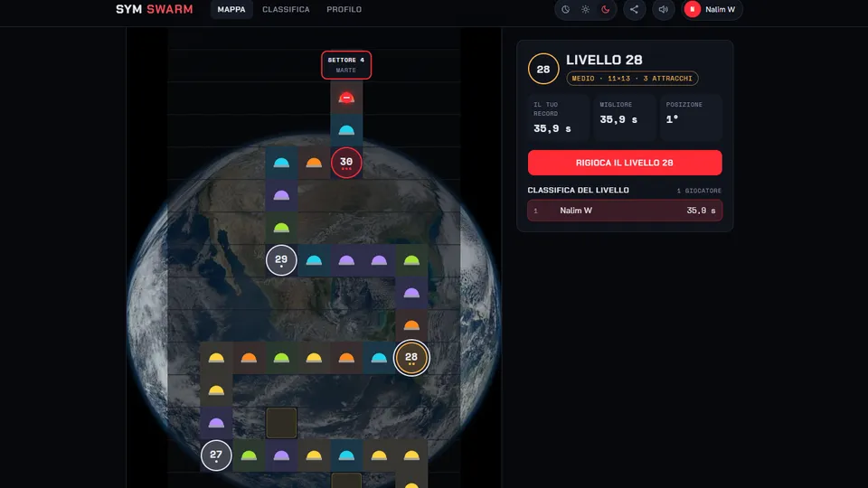The width and height of the screenshot is (868, 488).
Task: Open the PROFILO tab
Action: (x=344, y=9)
